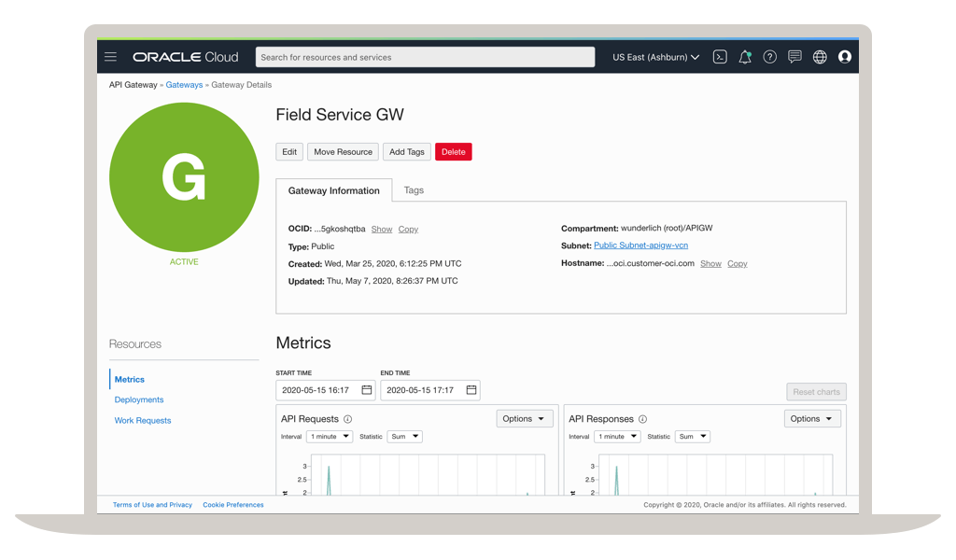
Task: Click the red Delete button
Action: click(454, 152)
